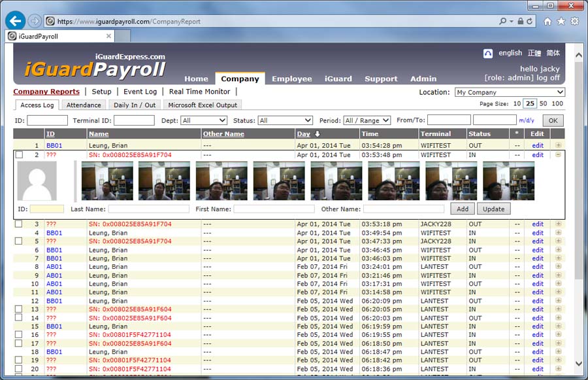Close the iGuardPayroll browser tab
The image size is (588, 380).
(108, 36)
